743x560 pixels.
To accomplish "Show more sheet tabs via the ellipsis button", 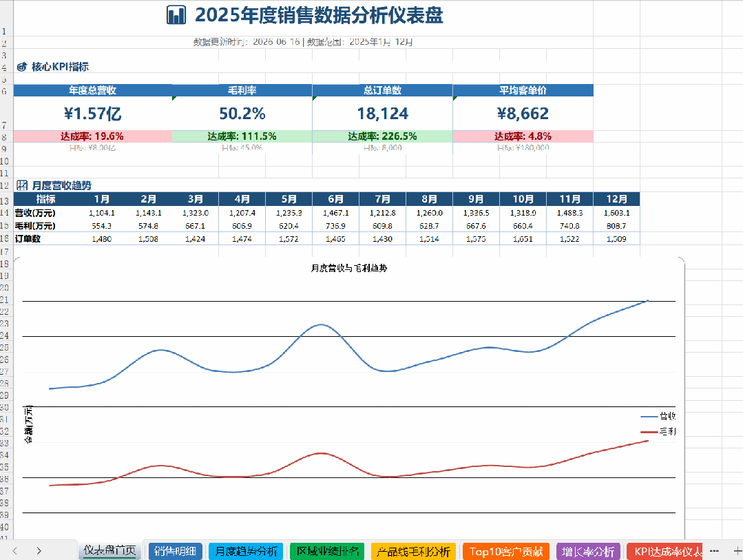I will tap(715, 551).
